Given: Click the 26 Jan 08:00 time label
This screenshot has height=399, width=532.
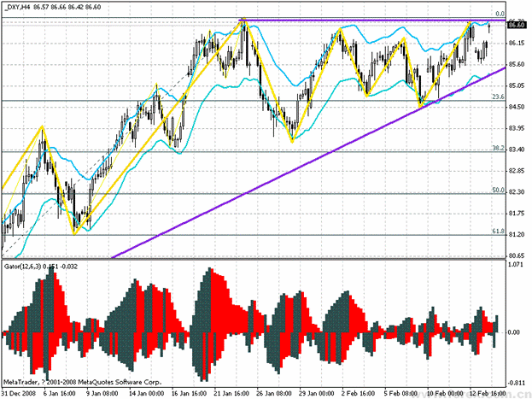Looking at the screenshot, I should [274, 393].
